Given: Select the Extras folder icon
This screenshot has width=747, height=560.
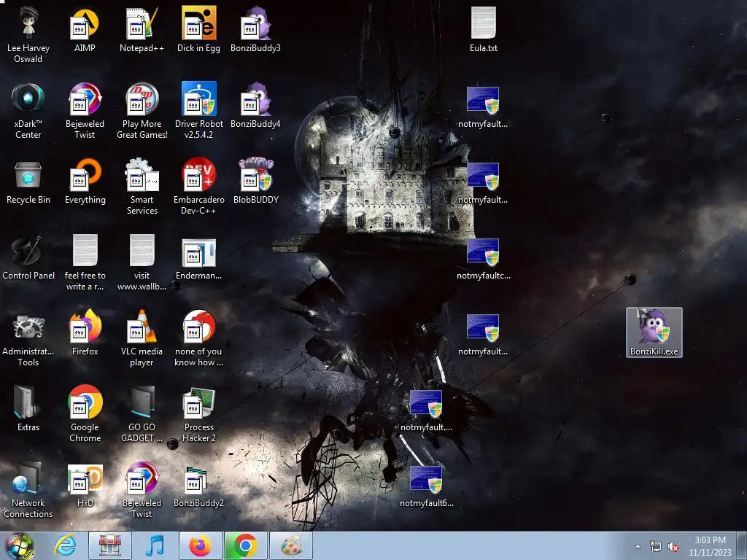Looking at the screenshot, I should (28, 409).
